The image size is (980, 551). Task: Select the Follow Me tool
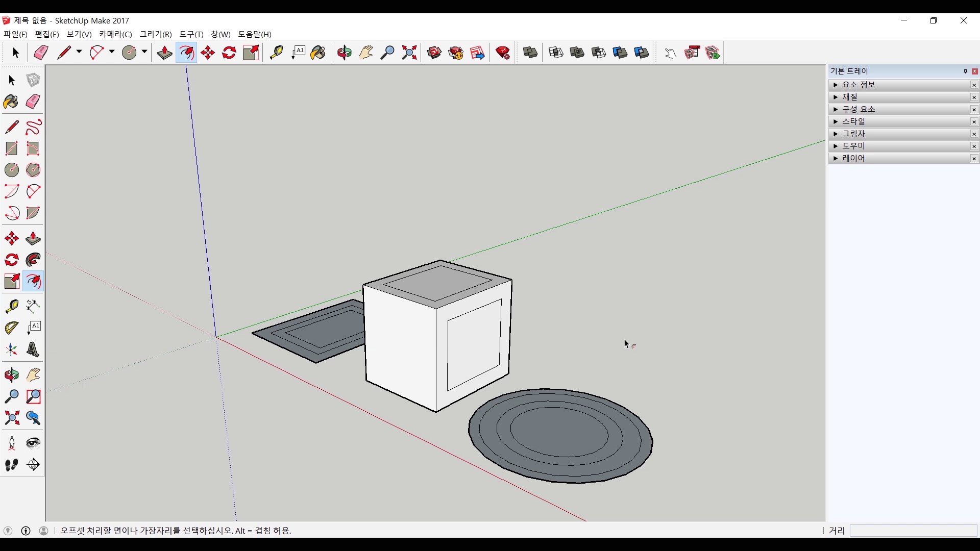[33, 260]
